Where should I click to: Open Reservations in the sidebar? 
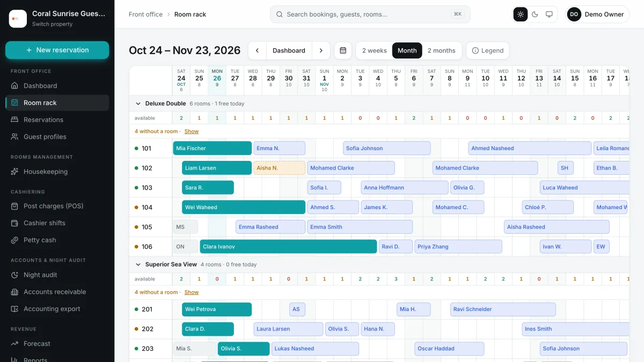click(57, 120)
